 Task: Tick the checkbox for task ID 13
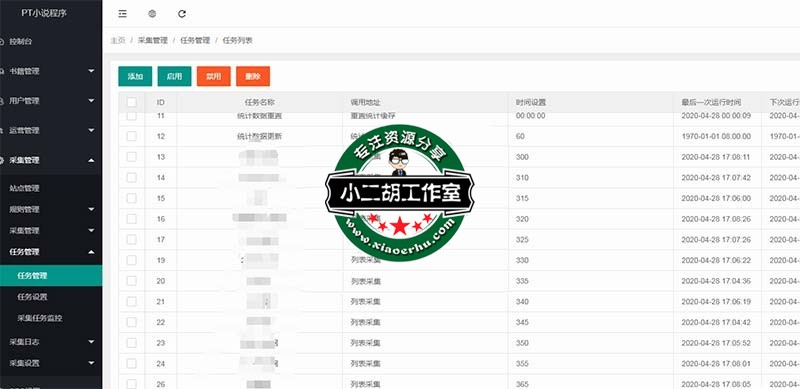pyautogui.click(x=132, y=157)
